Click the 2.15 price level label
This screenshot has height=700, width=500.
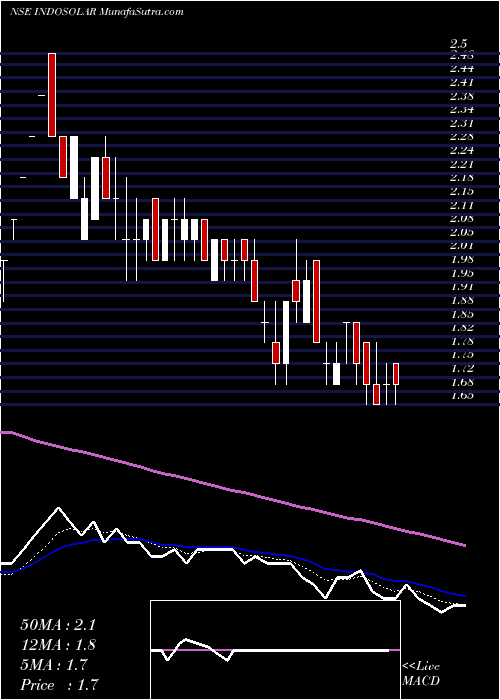click(x=462, y=192)
